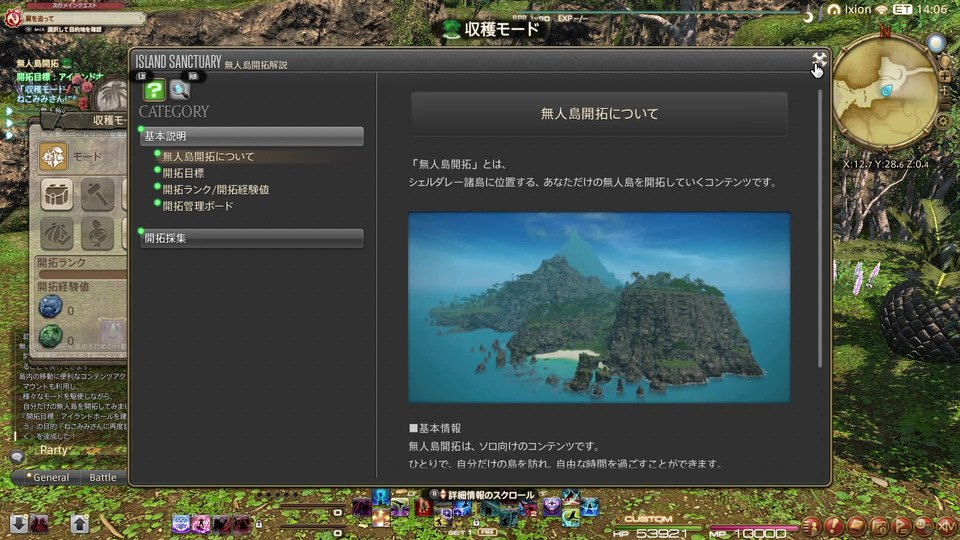Click the red quest icon at top left
The image size is (960, 540).
pyautogui.click(x=12, y=18)
